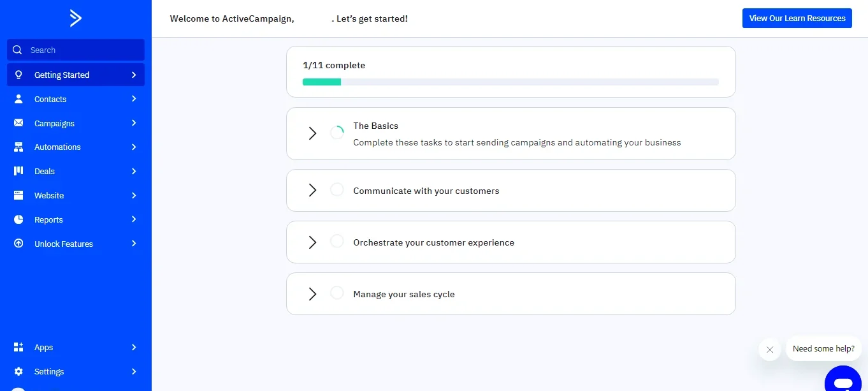Click the magnifier icon in the search box
Screen dimensions: 868x391
[x=18, y=50]
